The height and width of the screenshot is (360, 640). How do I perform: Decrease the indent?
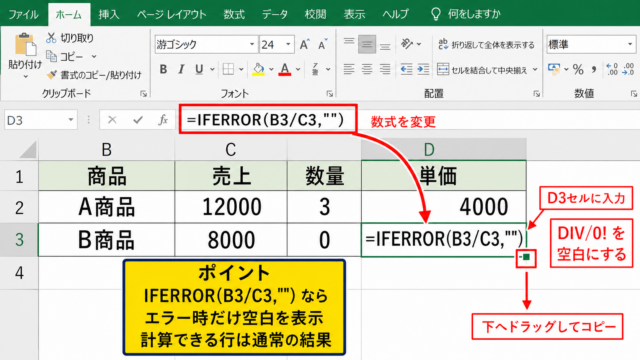point(406,69)
